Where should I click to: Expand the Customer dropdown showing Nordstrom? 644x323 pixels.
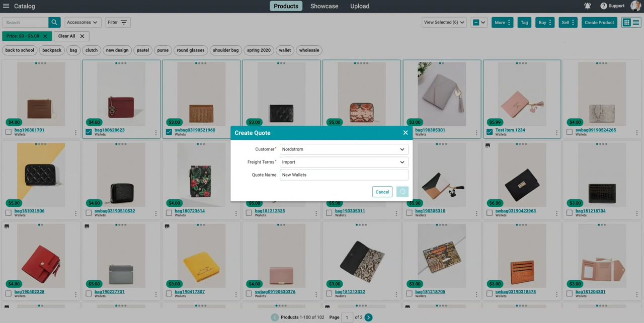click(344, 149)
